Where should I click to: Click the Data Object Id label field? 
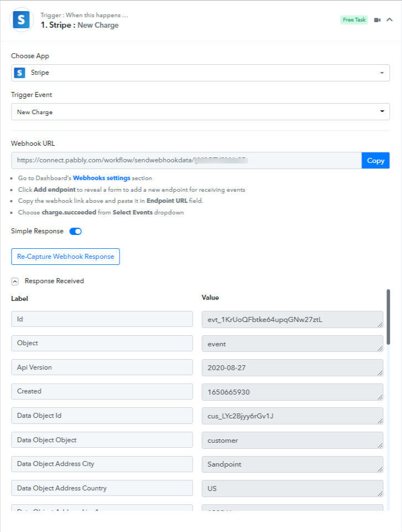pyautogui.click(x=102, y=416)
